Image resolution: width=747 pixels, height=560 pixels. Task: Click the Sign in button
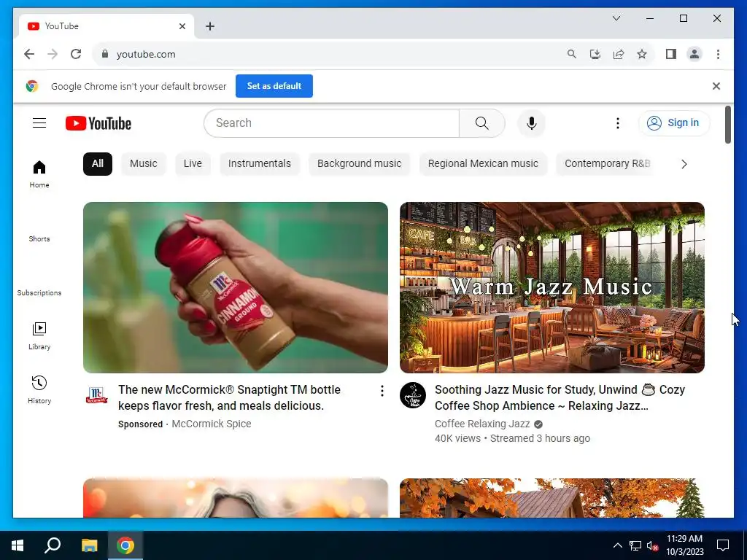[673, 122]
